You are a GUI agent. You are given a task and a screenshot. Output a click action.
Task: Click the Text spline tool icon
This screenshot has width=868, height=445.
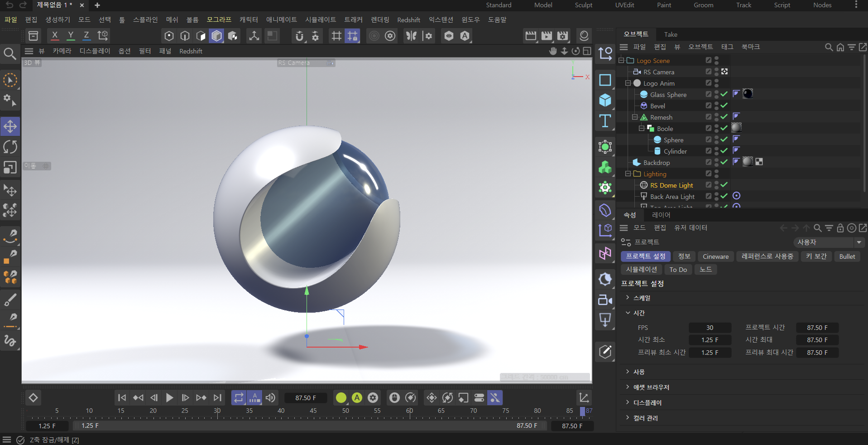pyautogui.click(x=605, y=121)
